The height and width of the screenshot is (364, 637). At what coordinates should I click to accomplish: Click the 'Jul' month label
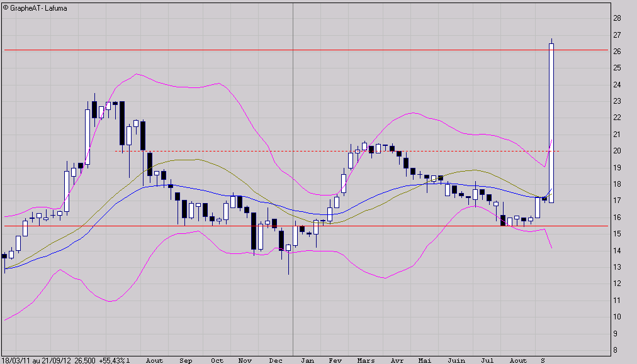click(x=487, y=360)
